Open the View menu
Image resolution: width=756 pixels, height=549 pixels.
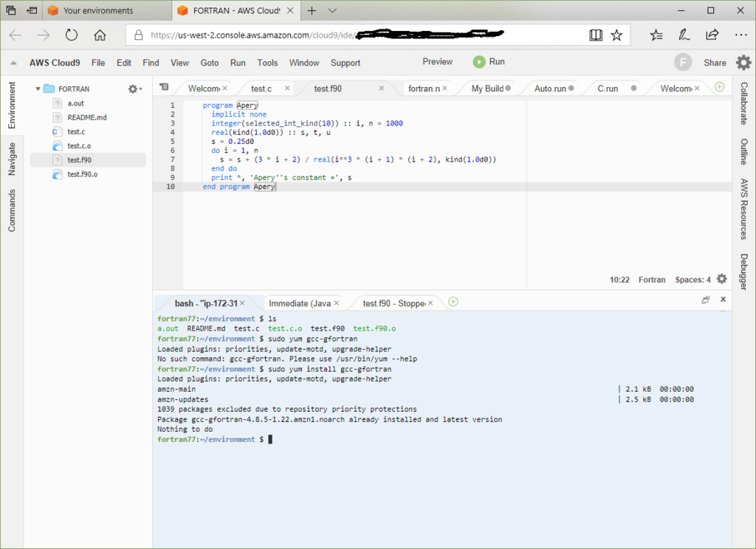179,63
